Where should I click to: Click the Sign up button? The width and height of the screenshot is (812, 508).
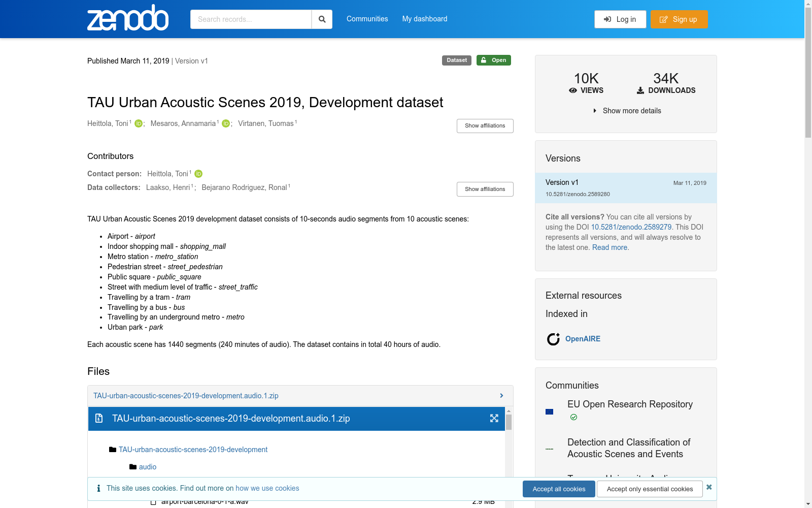679,19
